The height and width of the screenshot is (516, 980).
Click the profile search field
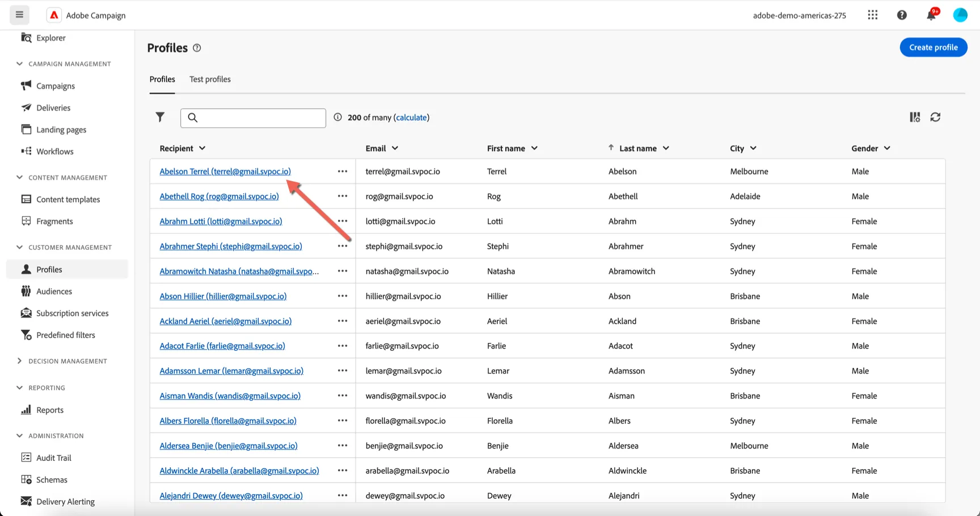pos(253,118)
